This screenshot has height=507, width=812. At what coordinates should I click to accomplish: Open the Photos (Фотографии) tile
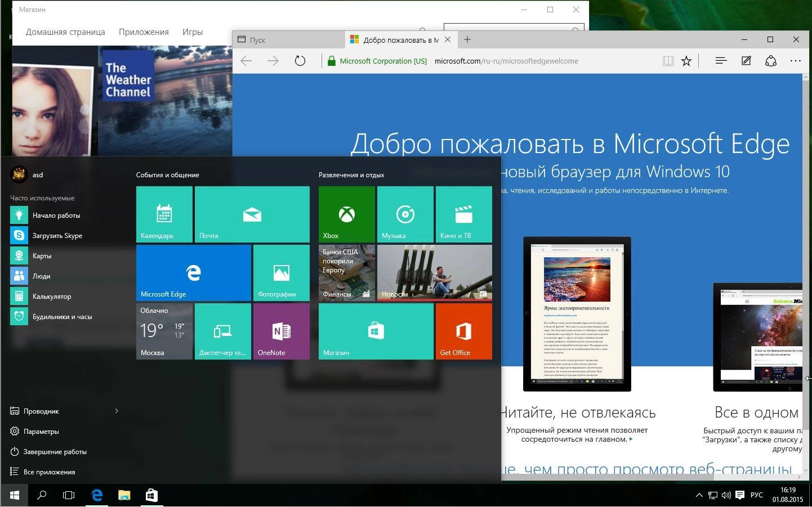(282, 273)
